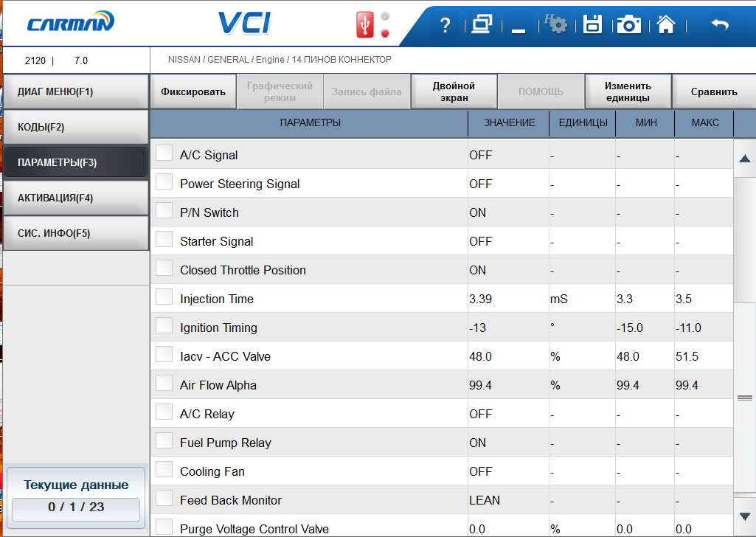Viewport: 756px width, 537px height.
Task: Tick the Ignition Timing checkbox
Action: 164,325
